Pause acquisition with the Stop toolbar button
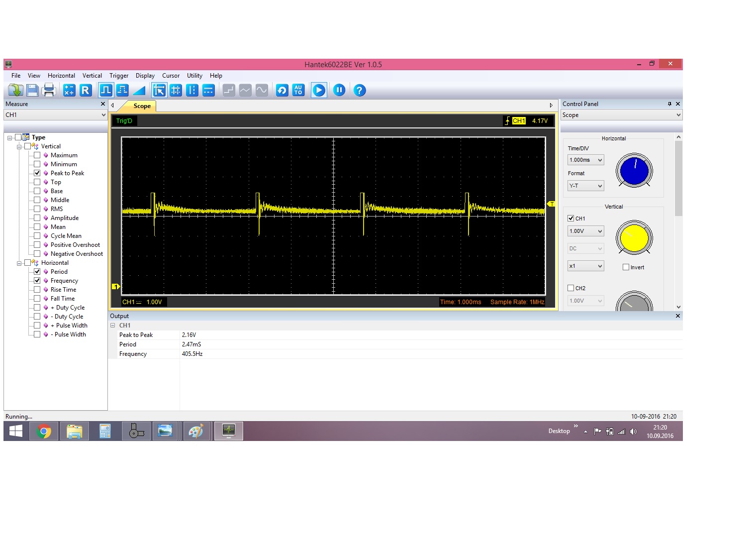 coord(339,90)
